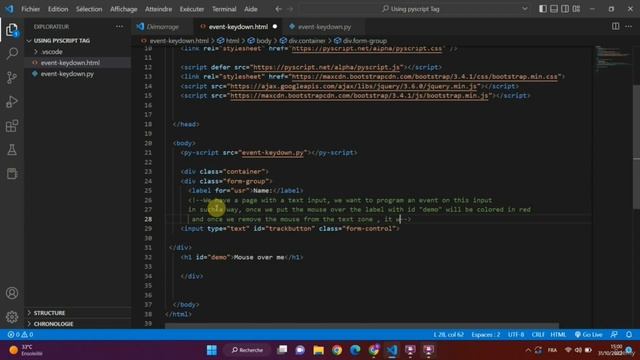Click the editor horizontal scrollbar
The image size is (640, 360).
point(362,326)
